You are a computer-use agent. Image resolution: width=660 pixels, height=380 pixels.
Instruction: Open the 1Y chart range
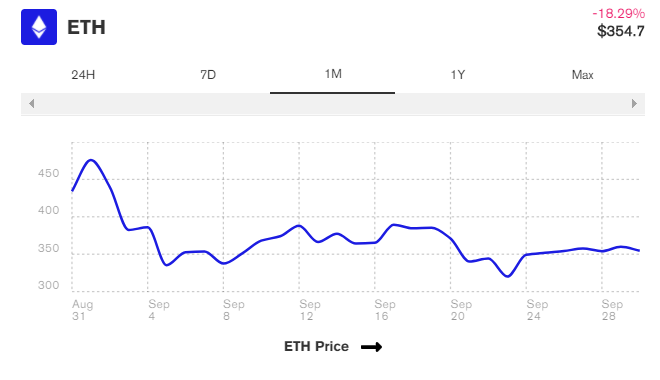pyautogui.click(x=458, y=75)
